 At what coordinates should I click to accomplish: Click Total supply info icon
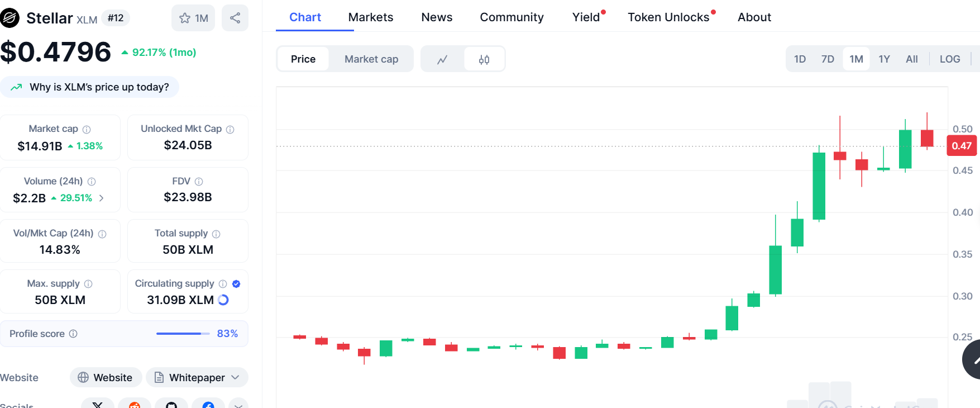216,234
